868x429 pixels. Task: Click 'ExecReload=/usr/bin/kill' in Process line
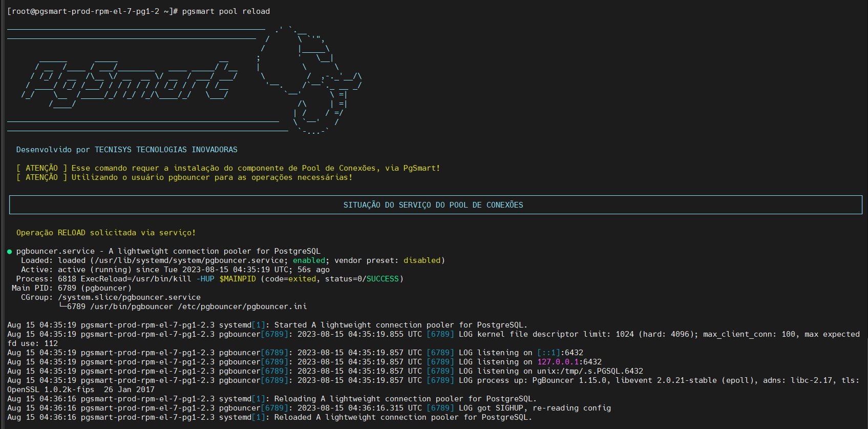(136, 279)
